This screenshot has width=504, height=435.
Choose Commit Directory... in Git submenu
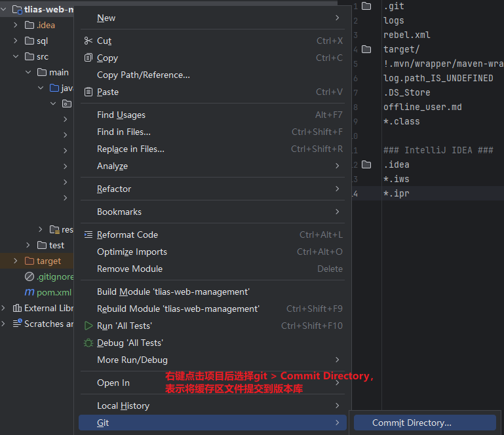(425, 423)
